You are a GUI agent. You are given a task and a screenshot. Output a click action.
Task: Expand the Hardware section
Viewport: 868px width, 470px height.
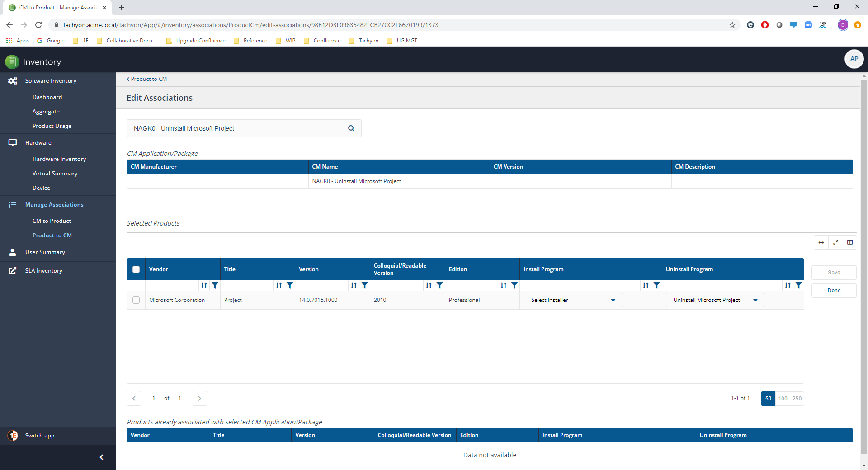(x=38, y=143)
